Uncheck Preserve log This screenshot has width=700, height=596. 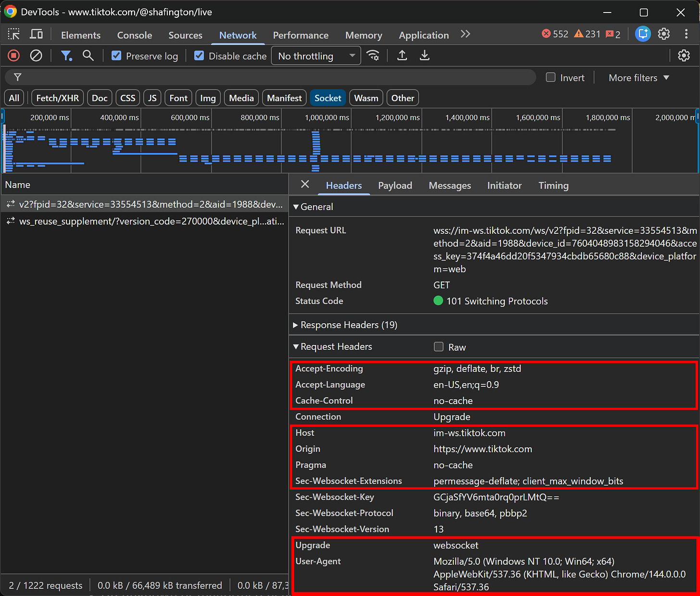[x=116, y=56]
